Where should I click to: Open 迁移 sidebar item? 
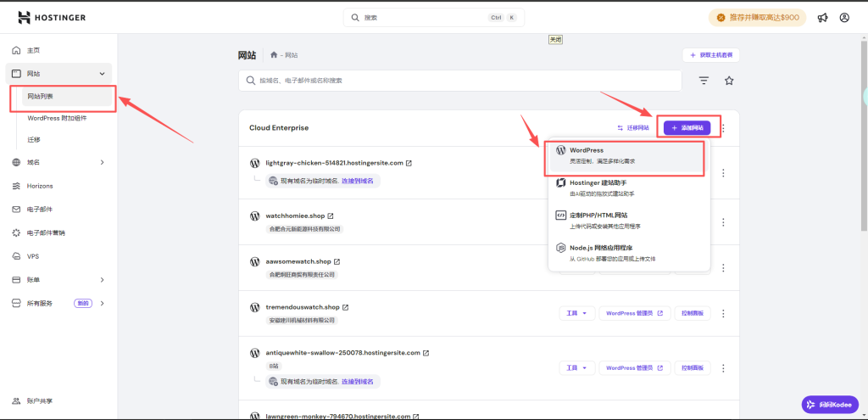pos(34,140)
